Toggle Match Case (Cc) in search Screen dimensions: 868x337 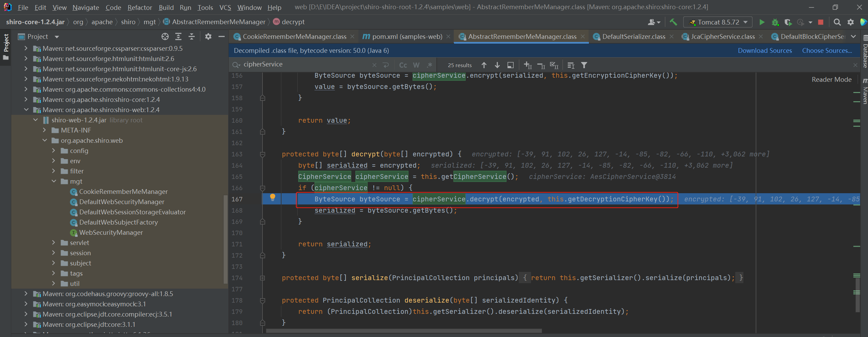pos(403,65)
